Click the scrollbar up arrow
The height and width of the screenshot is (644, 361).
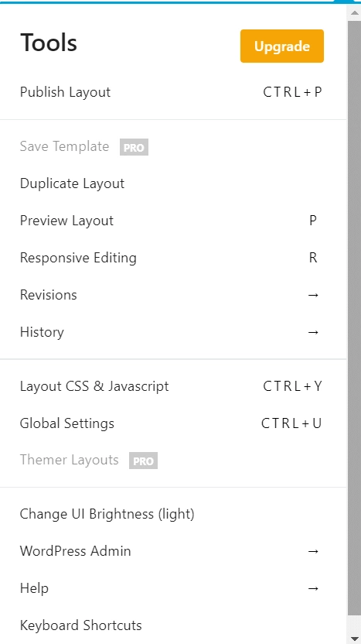click(x=354, y=12)
